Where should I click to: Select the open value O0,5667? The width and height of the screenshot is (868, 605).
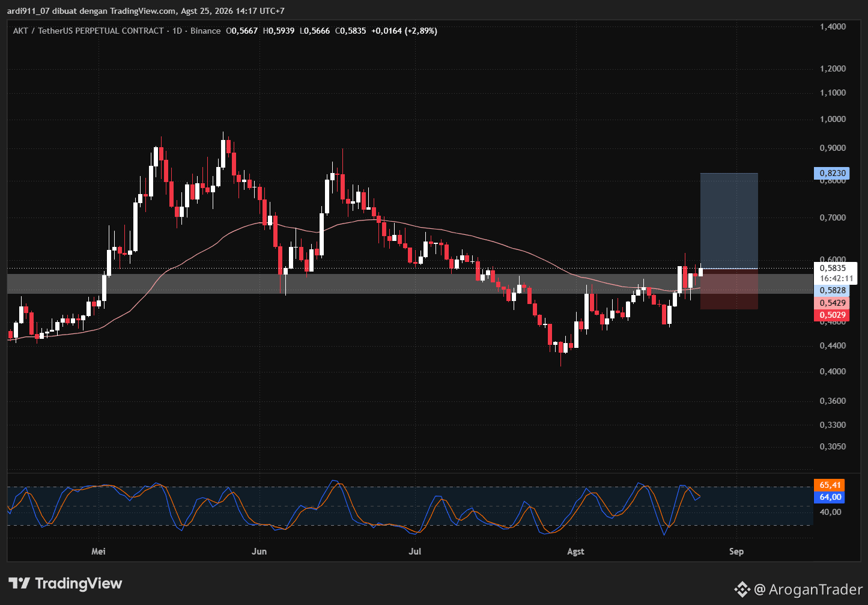point(242,31)
